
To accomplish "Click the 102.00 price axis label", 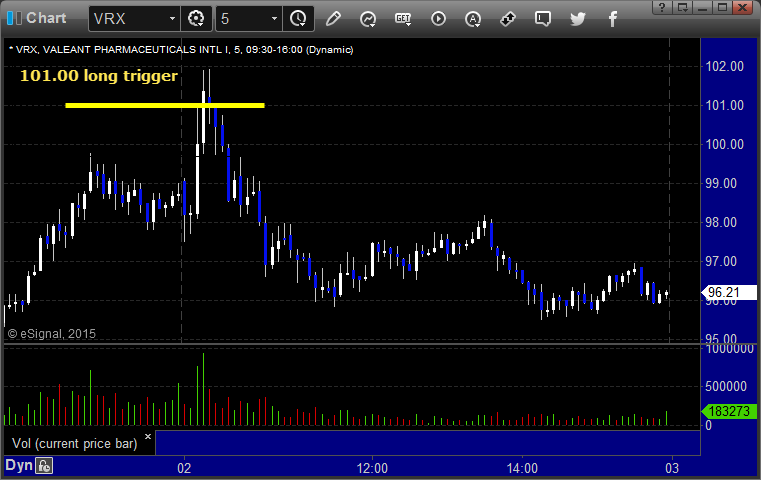I will point(725,66).
